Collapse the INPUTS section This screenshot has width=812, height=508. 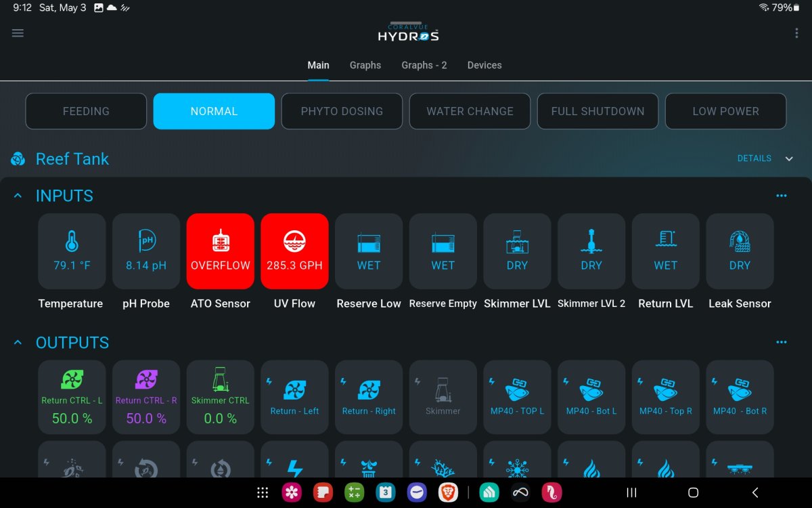pyautogui.click(x=18, y=196)
